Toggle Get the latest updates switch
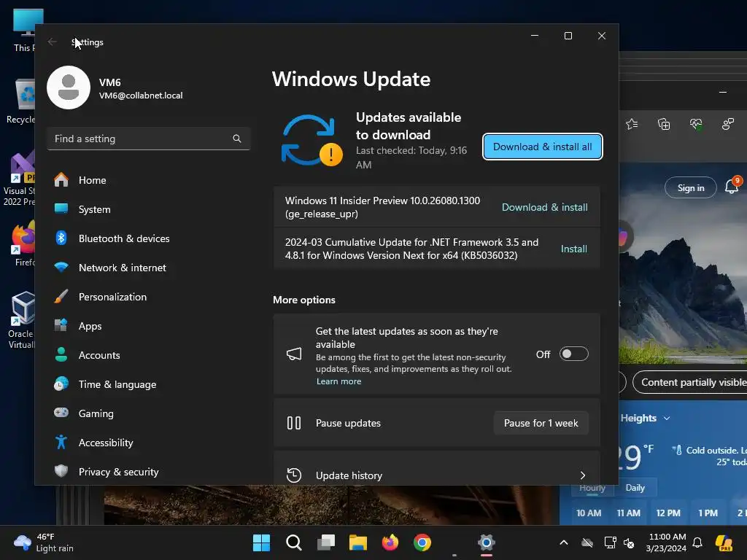 573,354
